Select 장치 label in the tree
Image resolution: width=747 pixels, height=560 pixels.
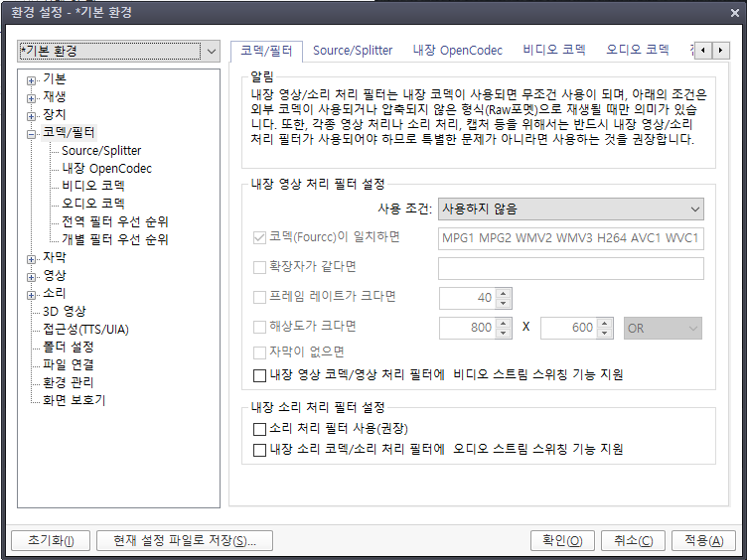(x=55, y=115)
